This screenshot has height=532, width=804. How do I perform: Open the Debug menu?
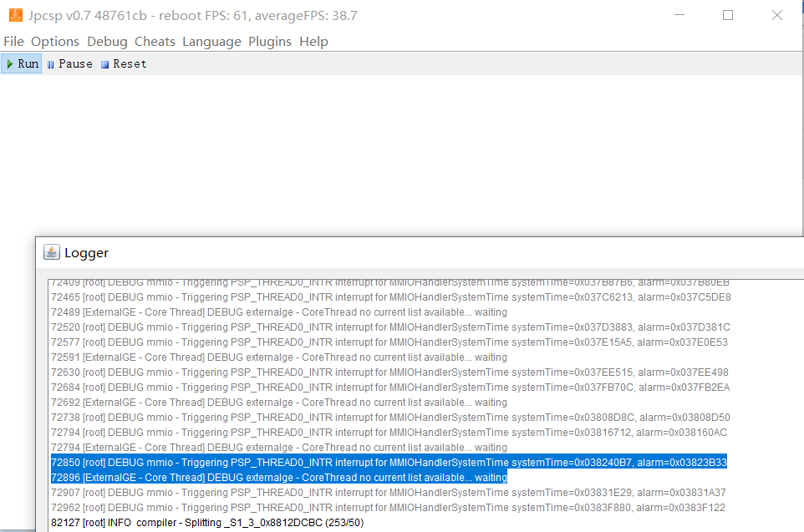[107, 42]
